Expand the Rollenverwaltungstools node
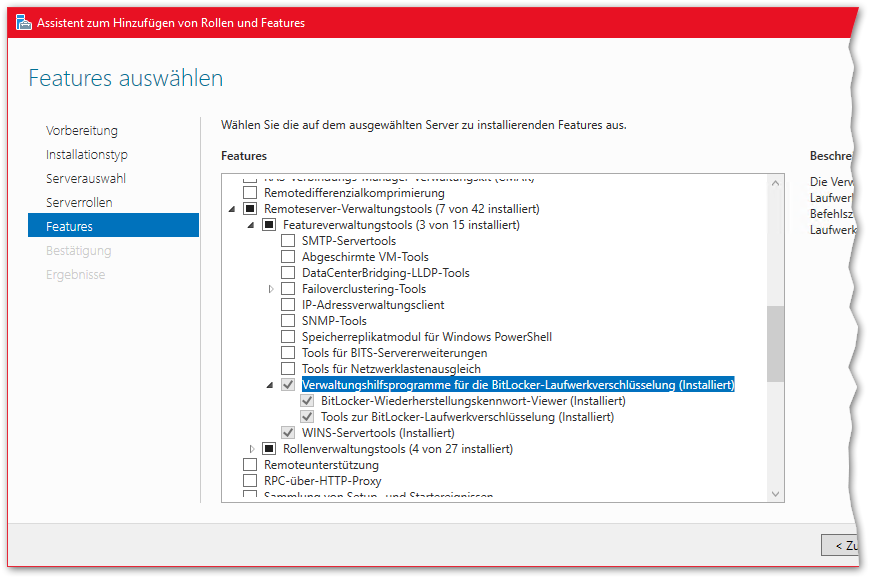 click(252, 449)
